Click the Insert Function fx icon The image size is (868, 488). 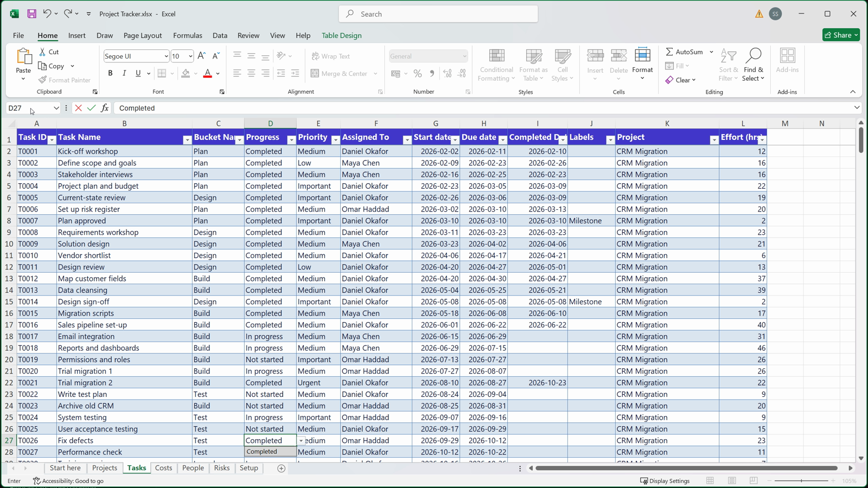(x=105, y=108)
